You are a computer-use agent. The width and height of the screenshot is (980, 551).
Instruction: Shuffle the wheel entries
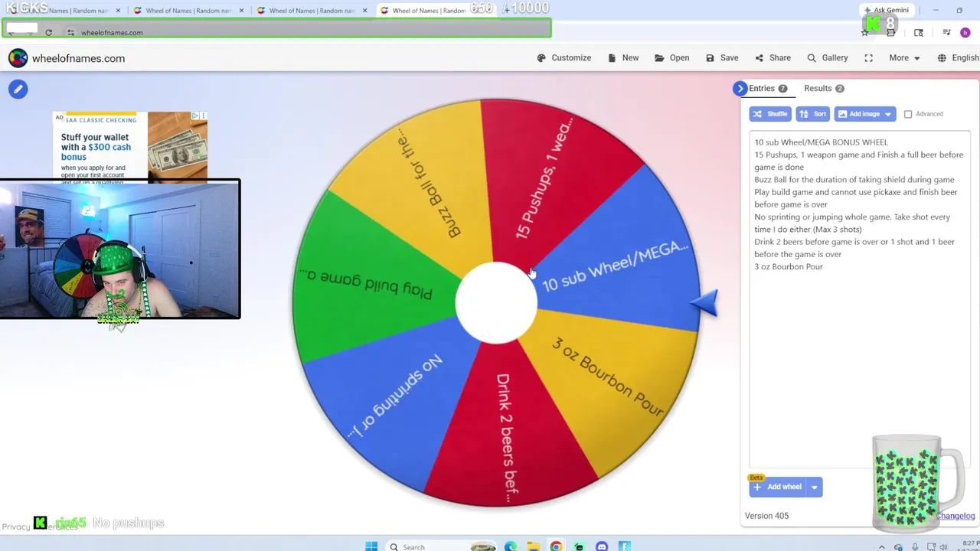click(x=770, y=114)
